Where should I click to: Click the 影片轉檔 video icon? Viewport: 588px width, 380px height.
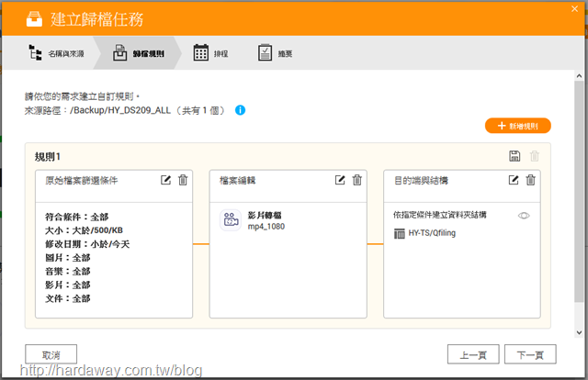pos(231,220)
